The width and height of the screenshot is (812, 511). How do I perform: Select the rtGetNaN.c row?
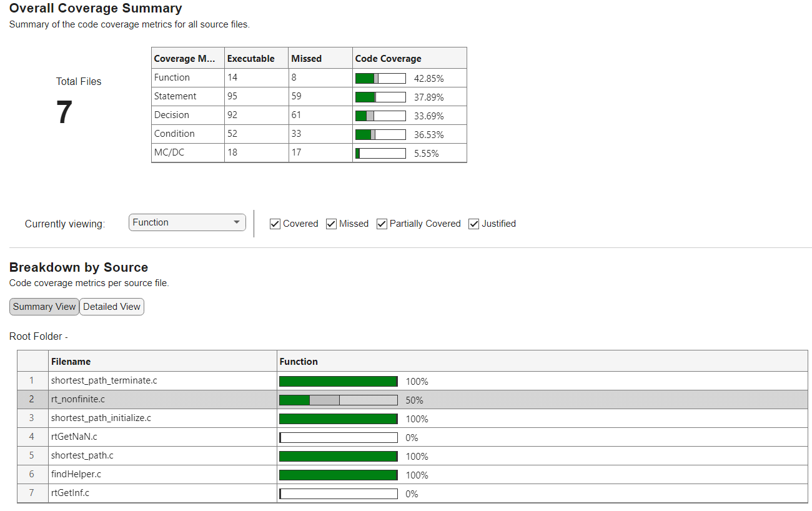tap(72, 437)
